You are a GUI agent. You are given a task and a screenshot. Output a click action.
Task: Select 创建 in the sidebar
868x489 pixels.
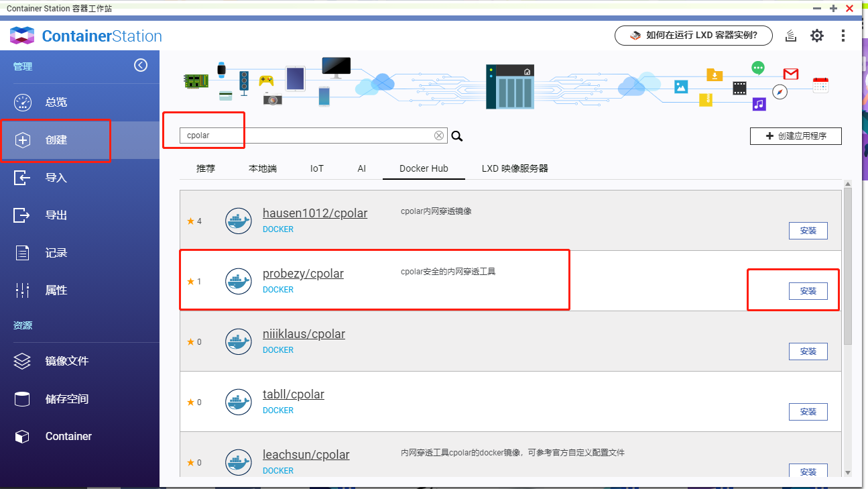click(80, 140)
